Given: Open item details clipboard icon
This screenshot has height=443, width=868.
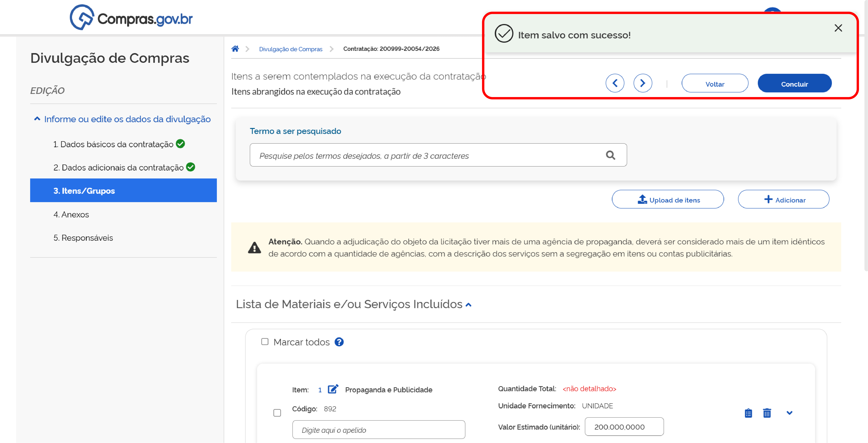Looking at the screenshot, I should 748,413.
